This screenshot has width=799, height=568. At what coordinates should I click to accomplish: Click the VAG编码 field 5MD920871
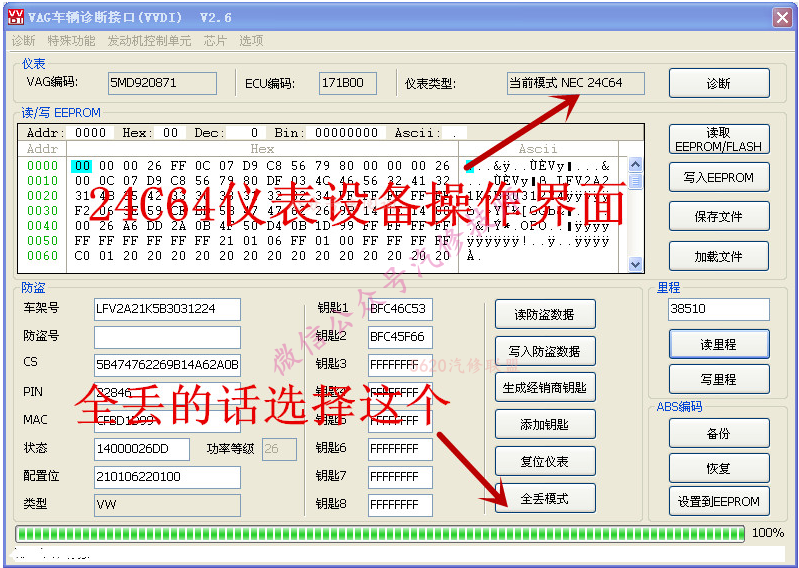163,83
